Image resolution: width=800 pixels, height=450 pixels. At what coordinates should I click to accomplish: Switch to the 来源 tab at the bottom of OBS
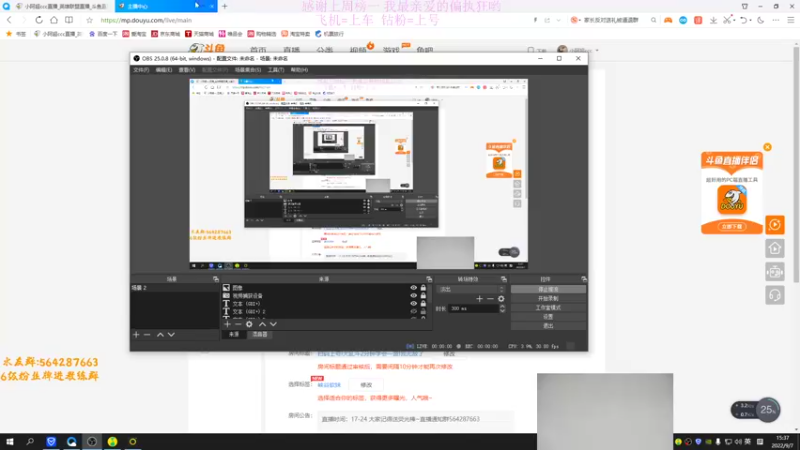pyautogui.click(x=234, y=335)
